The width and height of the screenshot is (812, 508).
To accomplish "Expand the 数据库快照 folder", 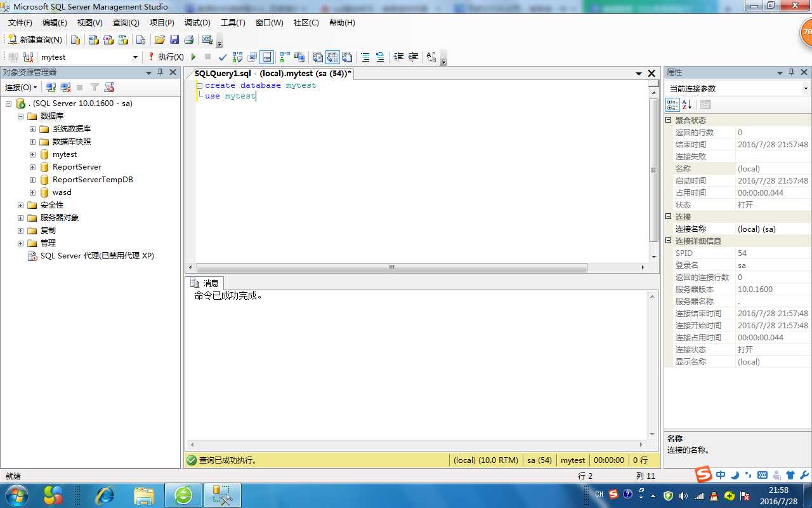I will [32, 142].
